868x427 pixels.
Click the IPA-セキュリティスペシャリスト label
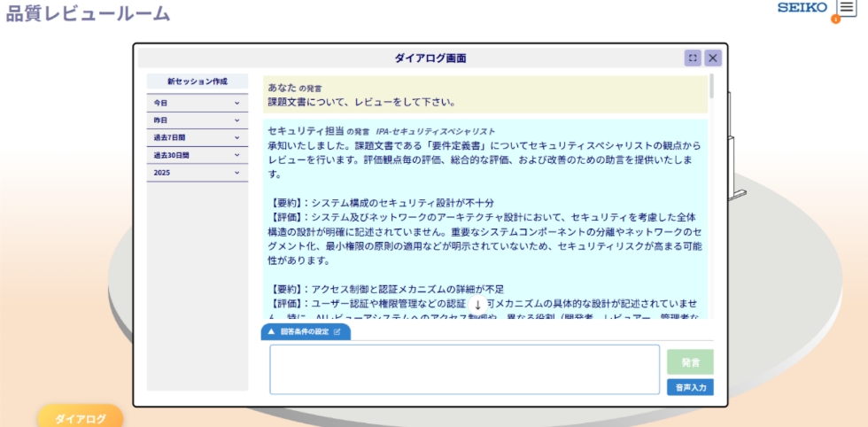click(x=435, y=132)
